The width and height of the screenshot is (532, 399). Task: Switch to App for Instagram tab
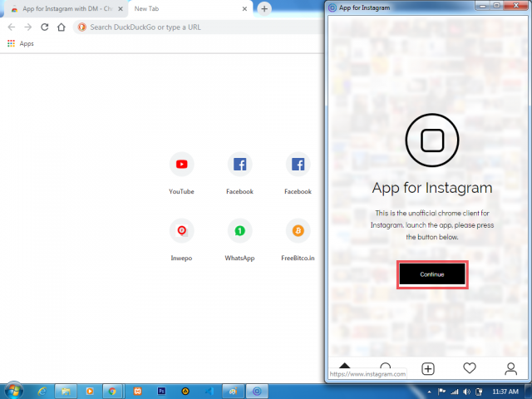[62, 8]
